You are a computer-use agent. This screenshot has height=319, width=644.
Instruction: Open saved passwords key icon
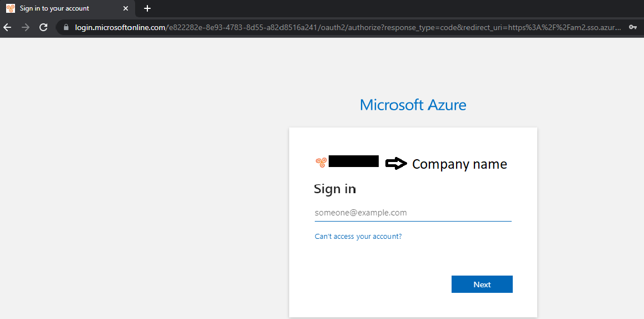[633, 27]
